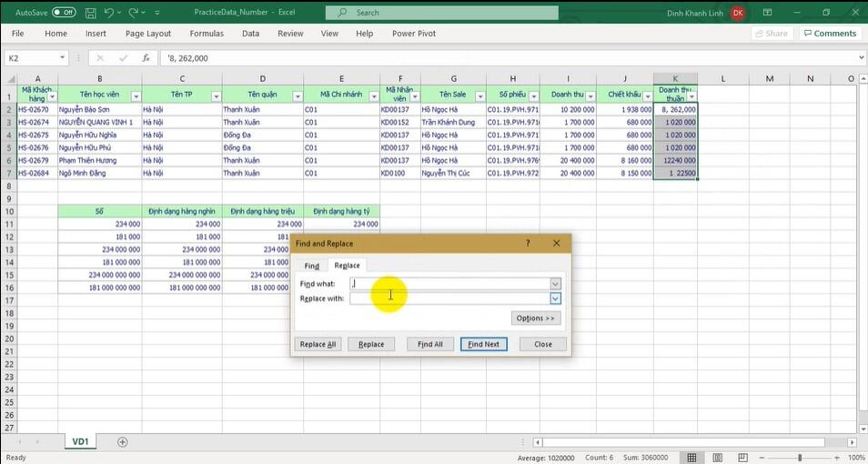Screen dimensions: 868x464
Task: Click the vertical scroll down arrow
Action: pyautogui.click(x=863, y=429)
